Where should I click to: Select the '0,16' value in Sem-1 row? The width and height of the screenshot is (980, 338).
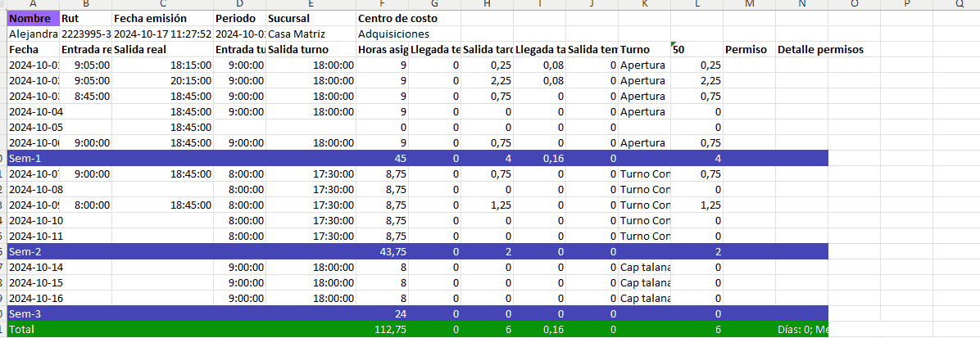tap(540, 159)
